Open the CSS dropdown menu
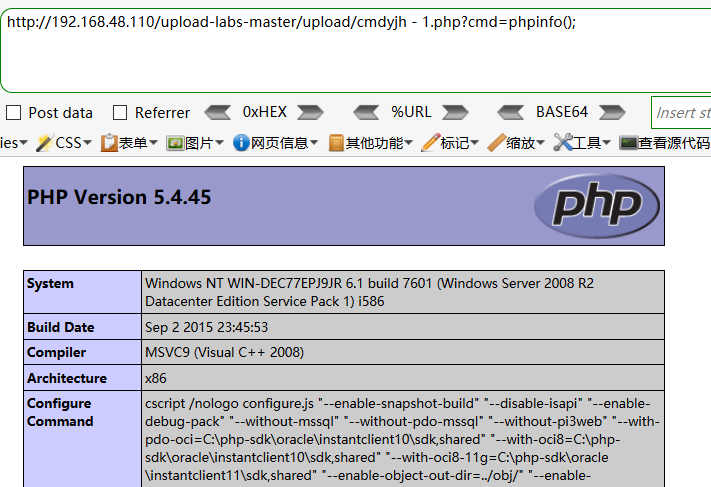The width and height of the screenshot is (711, 487). click(64, 143)
